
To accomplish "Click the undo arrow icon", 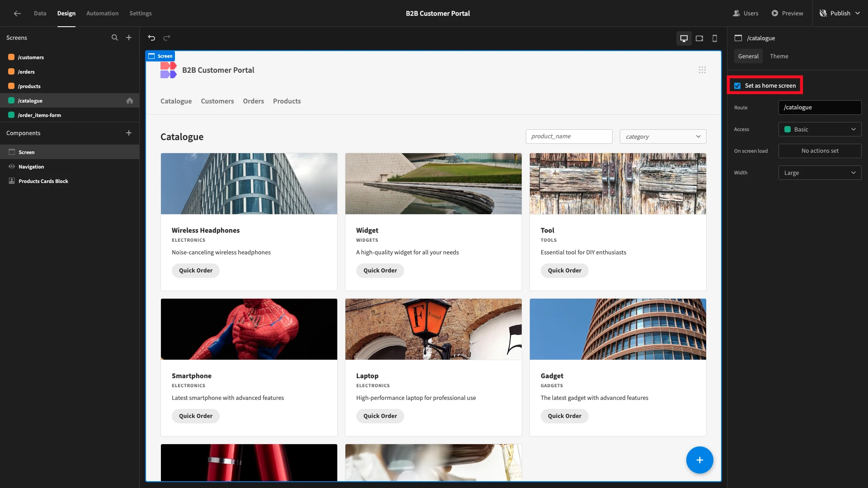I will pyautogui.click(x=151, y=38).
